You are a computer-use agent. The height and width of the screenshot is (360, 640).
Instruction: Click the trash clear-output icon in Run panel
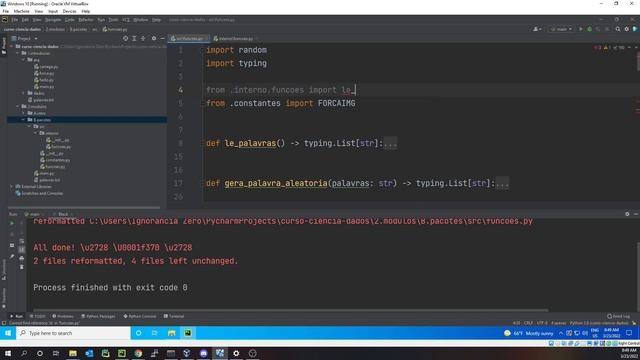click(x=22, y=267)
